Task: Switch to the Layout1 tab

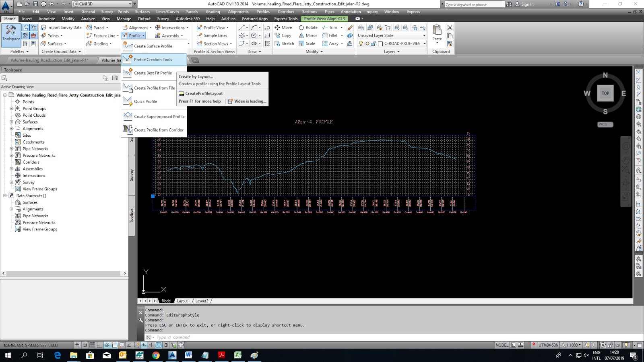Action: [183, 300]
